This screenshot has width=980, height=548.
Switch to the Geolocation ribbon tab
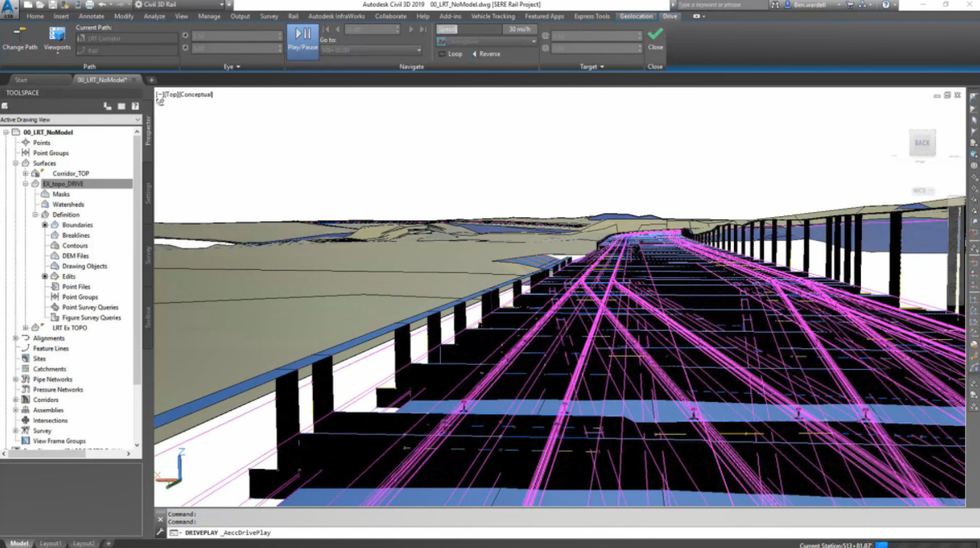point(637,17)
